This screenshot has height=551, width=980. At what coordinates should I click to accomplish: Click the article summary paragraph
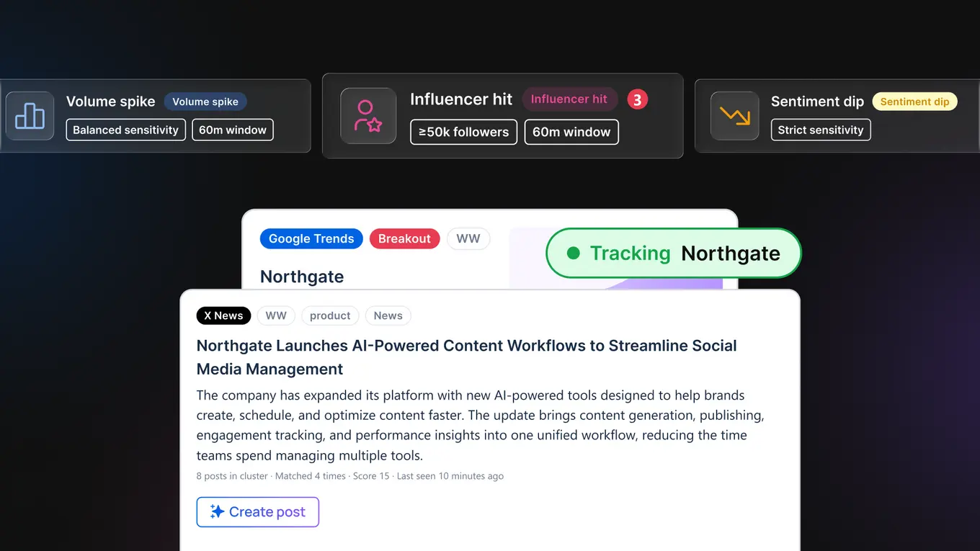[x=481, y=425]
